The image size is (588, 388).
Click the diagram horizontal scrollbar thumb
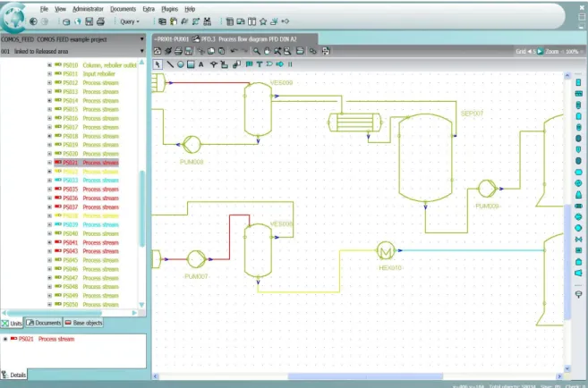tap(365, 376)
